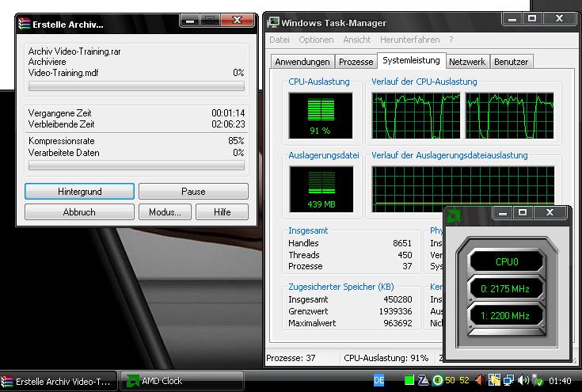Click the AMD logo in the AMD Clock window
This screenshot has height=392, width=582.
coord(454,216)
